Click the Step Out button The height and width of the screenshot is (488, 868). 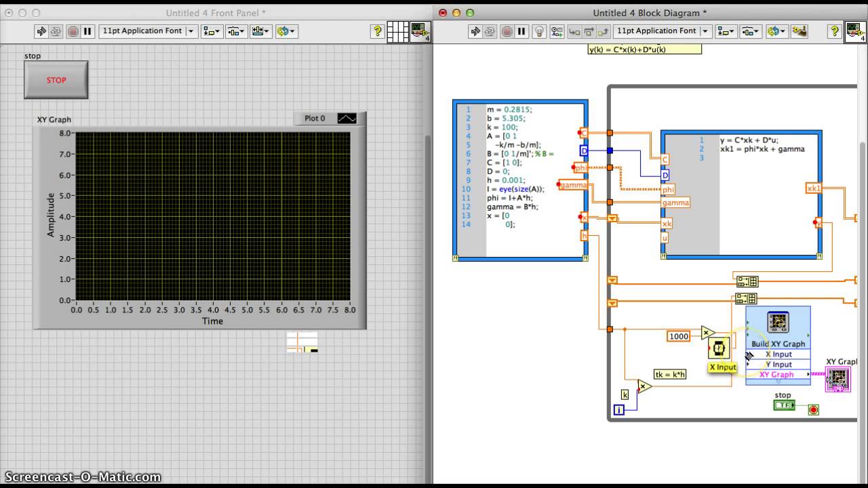[x=602, y=31]
